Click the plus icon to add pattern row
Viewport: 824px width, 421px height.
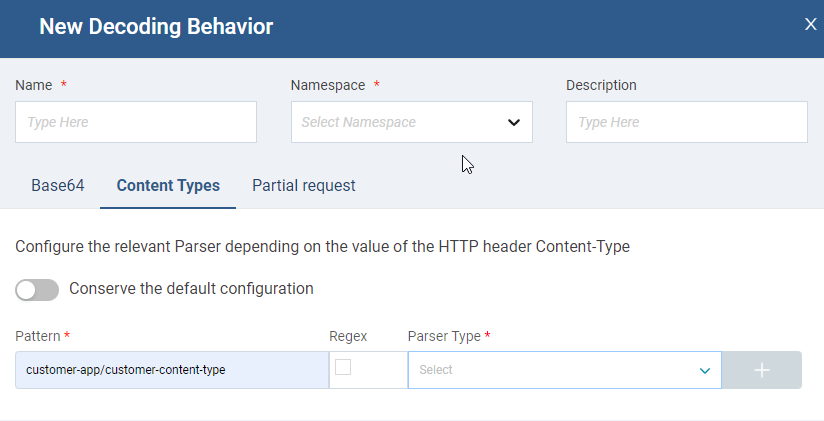coord(761,370)
